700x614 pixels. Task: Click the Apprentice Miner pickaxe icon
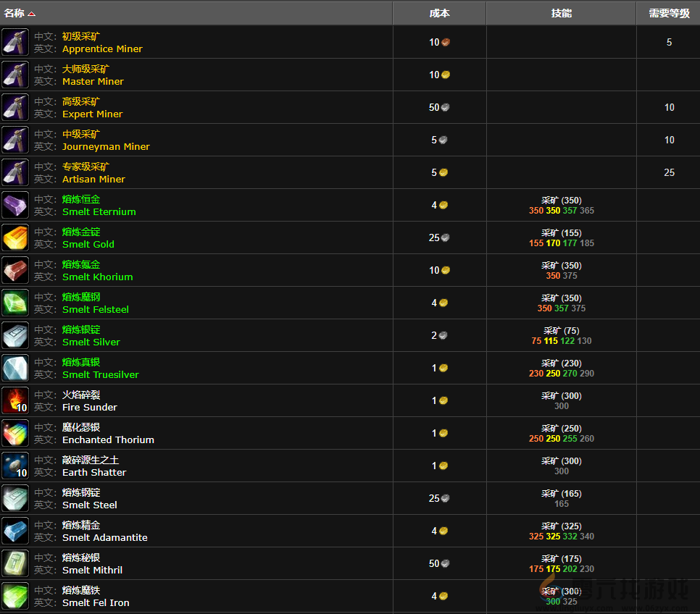(15, 42)
